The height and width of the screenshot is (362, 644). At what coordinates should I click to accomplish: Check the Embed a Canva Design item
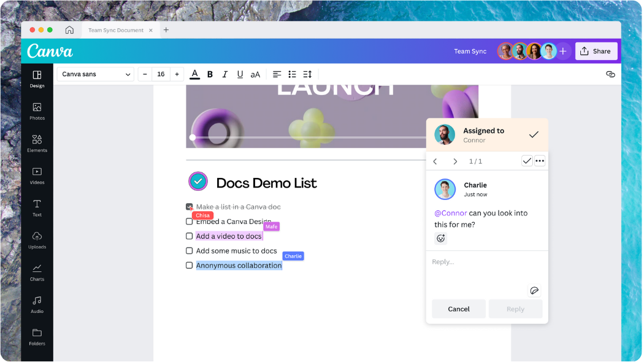(x=189, y=221)
